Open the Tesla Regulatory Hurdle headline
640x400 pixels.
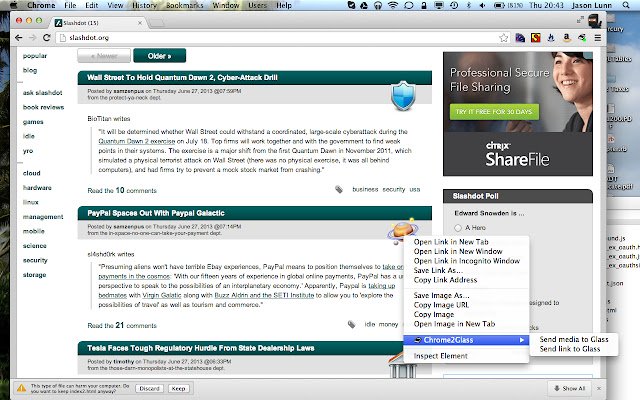pos(200,348)
